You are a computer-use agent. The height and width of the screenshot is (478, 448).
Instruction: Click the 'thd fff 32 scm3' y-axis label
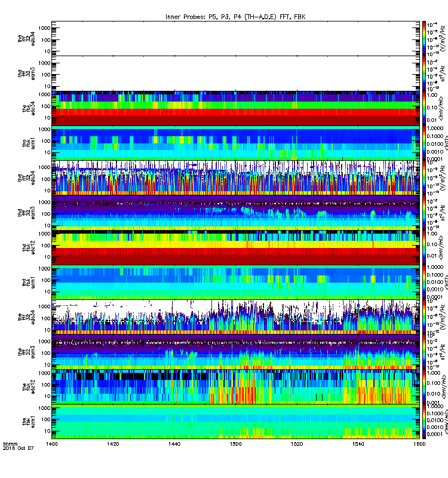pos(26,213)
